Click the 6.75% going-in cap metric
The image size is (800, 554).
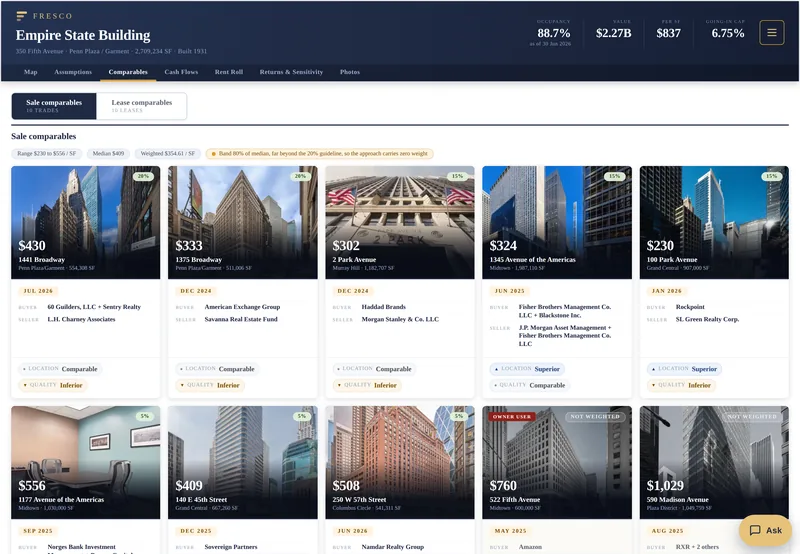[x=728, y=33]
